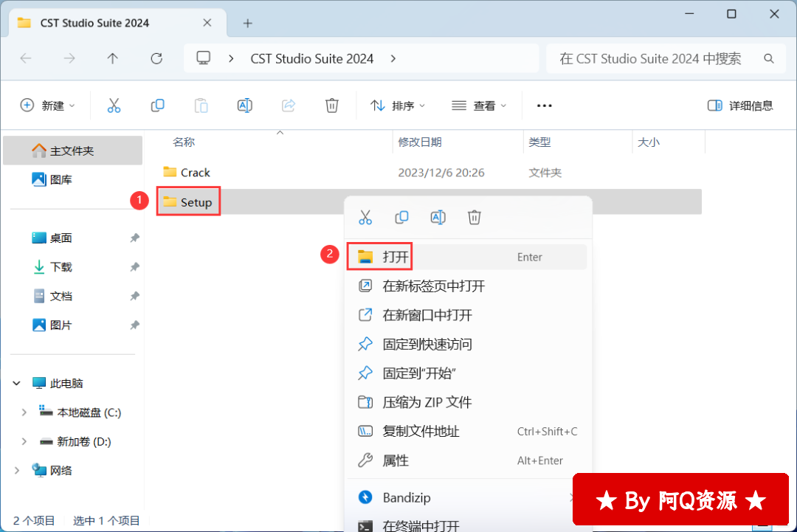The image size is (797, 532).
Task: Open the See more ellipsis menu
Action: (545, 106)
